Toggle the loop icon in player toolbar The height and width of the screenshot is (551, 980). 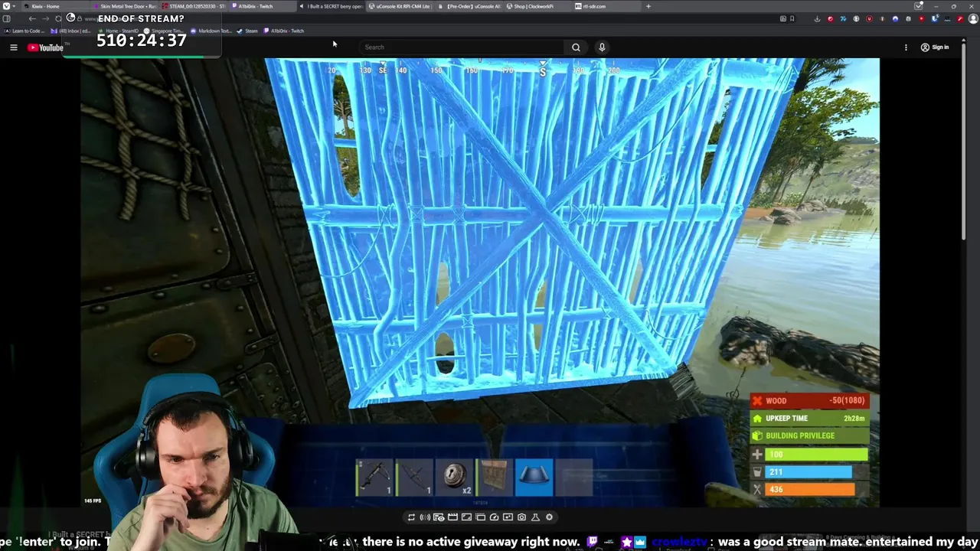pos(411,517)
